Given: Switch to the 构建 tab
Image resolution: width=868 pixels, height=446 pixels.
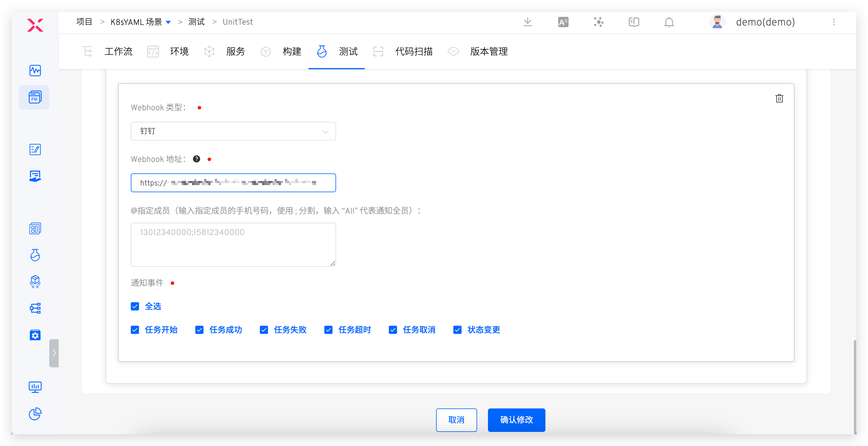Looking at the screenshot, I should [x=292, y=51].
